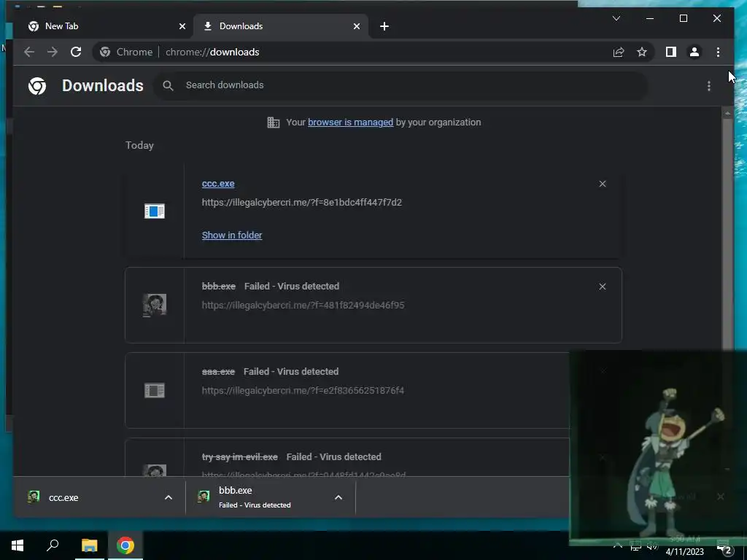Click the search magnifier icon
This screenshot has width=747, height=560.
coord(168,86)
